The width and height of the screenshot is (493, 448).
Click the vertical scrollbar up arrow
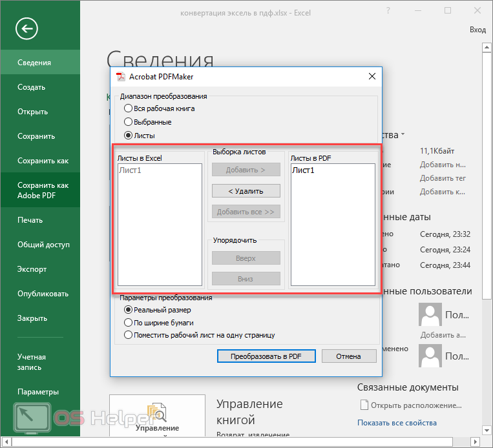(487, 47)
